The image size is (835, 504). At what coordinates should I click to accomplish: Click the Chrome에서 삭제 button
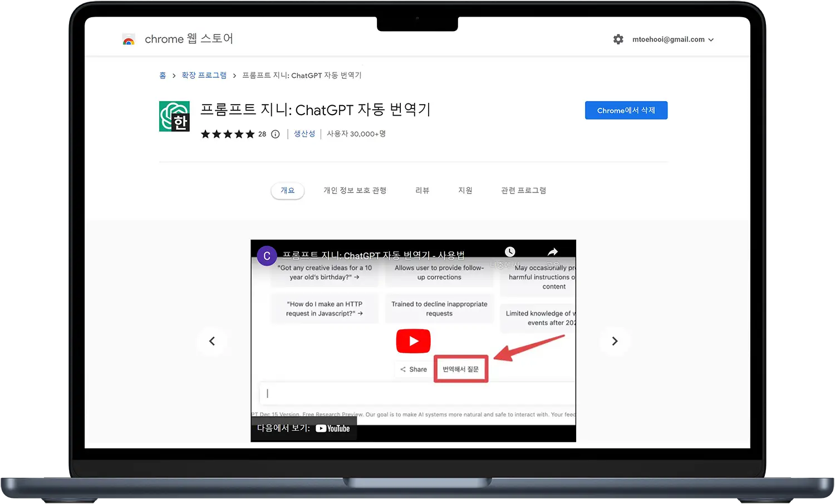(x=626, y=110)
